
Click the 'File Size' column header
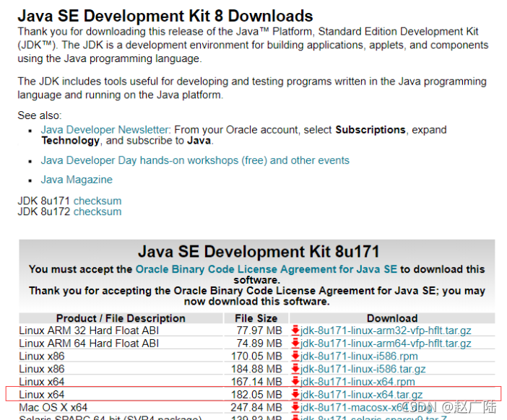coord(256,318)
